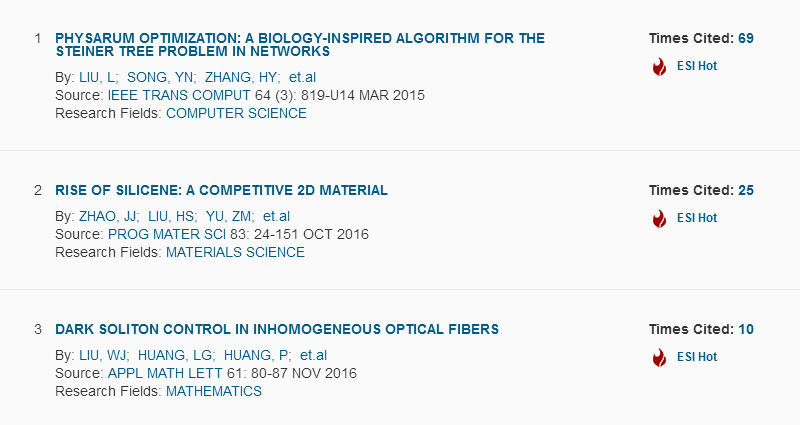Open Dark Soliton Control paper title
The width and height of the screenshot is (802, 425).
[x=277, y=329]
